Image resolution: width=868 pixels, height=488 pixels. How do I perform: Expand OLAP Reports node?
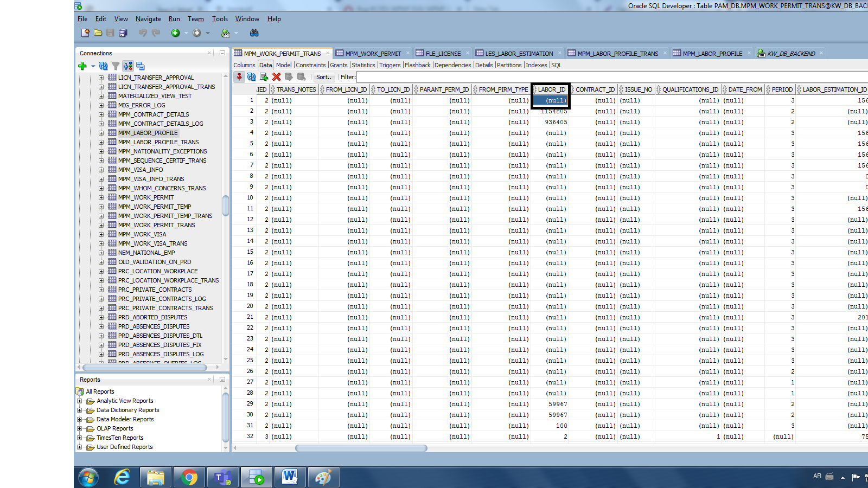(x=80, y=429)
